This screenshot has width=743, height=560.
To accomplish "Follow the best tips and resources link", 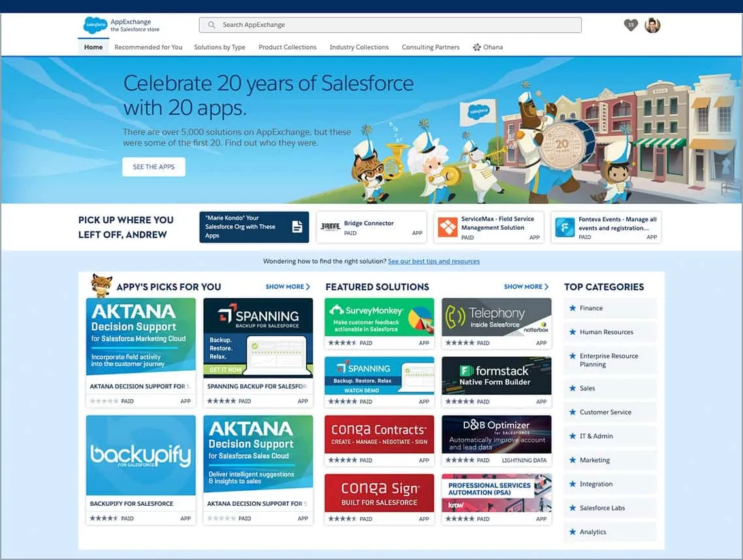I will pos(434,261).
